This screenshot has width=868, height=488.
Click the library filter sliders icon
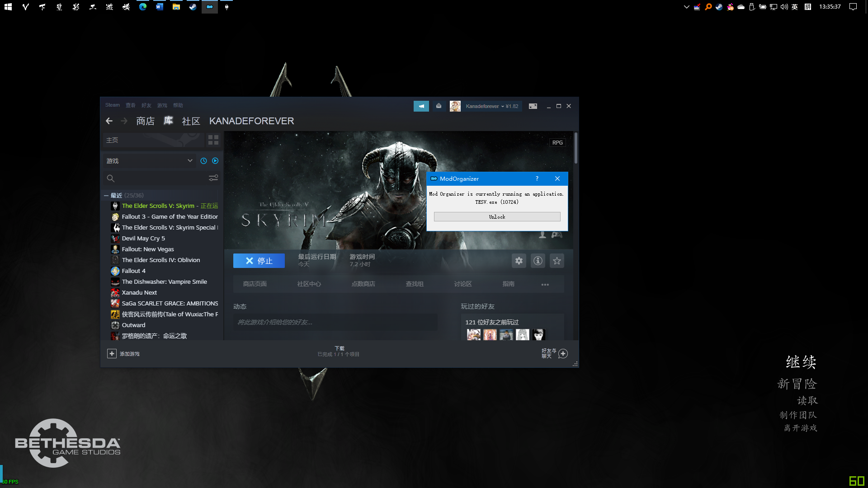213,178
